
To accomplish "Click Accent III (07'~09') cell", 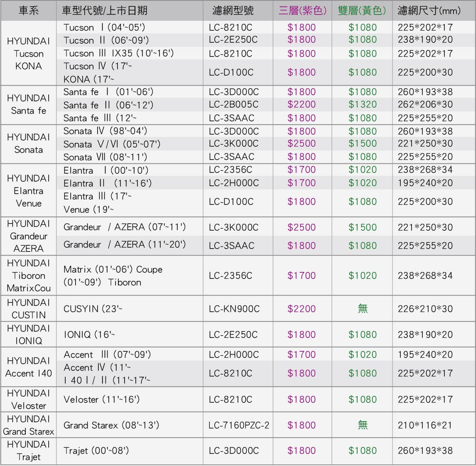I will (x=107, y=355).
